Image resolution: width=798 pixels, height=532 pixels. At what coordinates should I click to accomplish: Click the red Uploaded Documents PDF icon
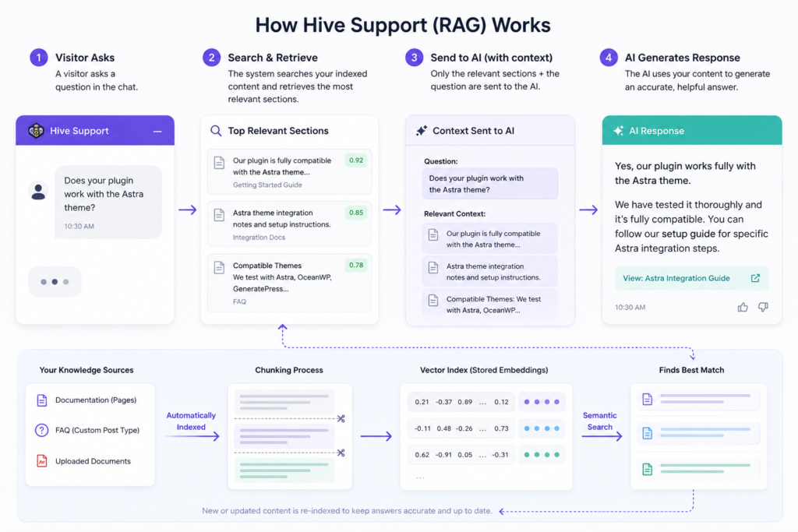[x=42, y=461]
